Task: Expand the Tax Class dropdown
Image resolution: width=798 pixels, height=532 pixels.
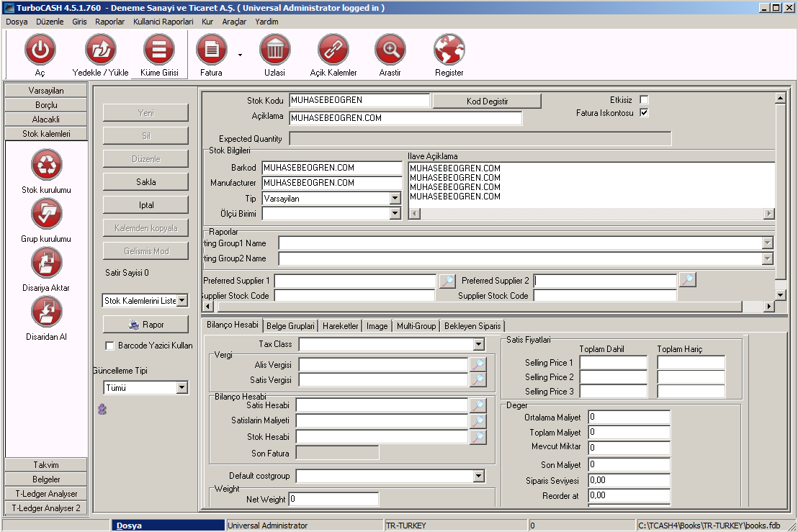Action: (478, 345)
